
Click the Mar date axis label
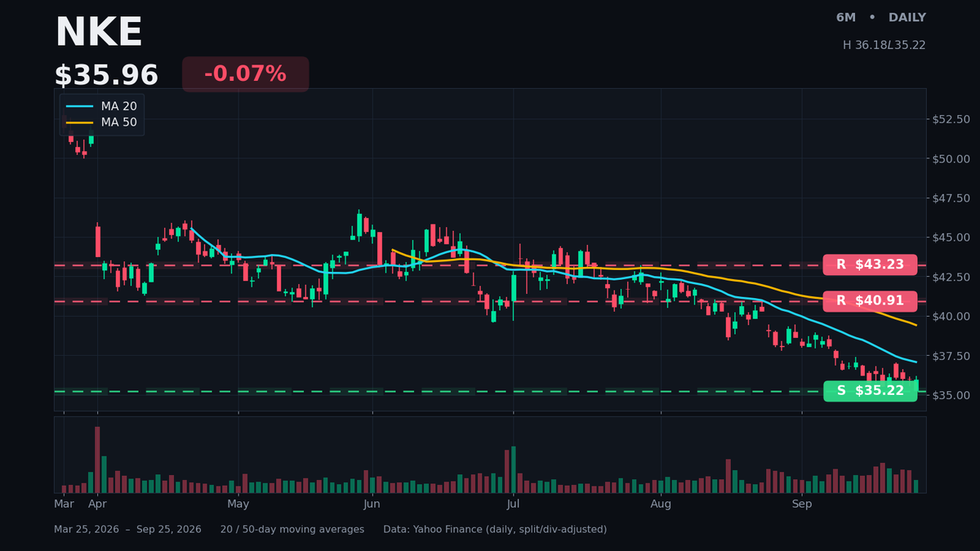tap(64, 504)
